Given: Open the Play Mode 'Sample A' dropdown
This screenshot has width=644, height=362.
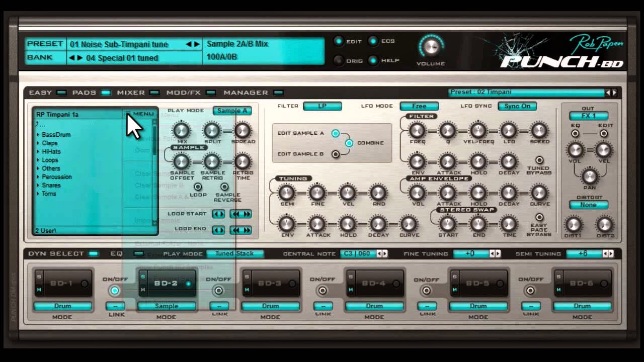Looking at the screenshot, I should coord(232,111).
